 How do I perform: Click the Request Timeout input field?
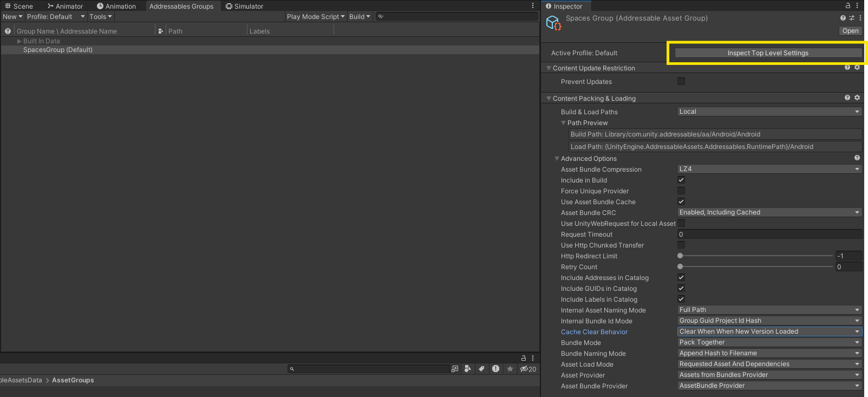coord(769,234)
